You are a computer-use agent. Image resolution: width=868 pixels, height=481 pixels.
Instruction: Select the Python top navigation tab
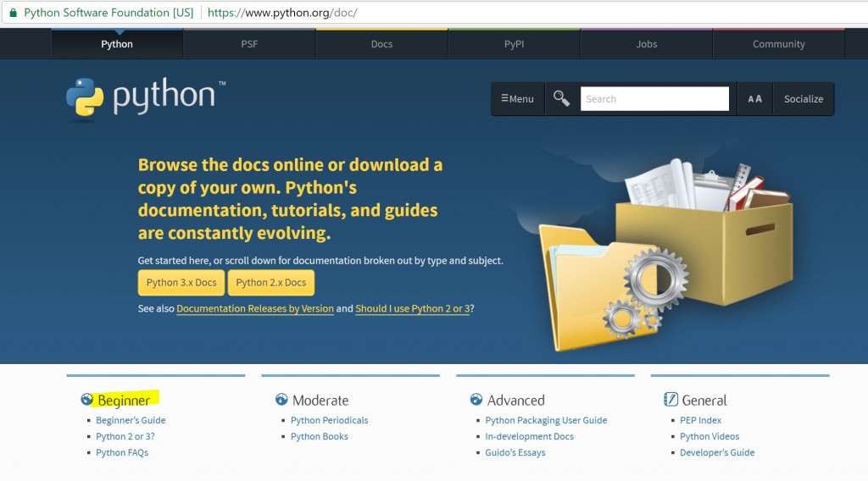pos(117,44)
